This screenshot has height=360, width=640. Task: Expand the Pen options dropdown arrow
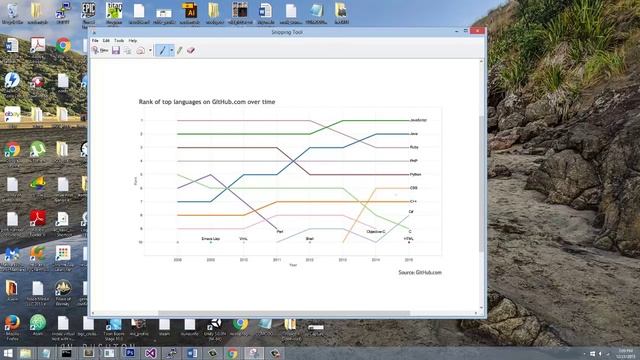171,51
